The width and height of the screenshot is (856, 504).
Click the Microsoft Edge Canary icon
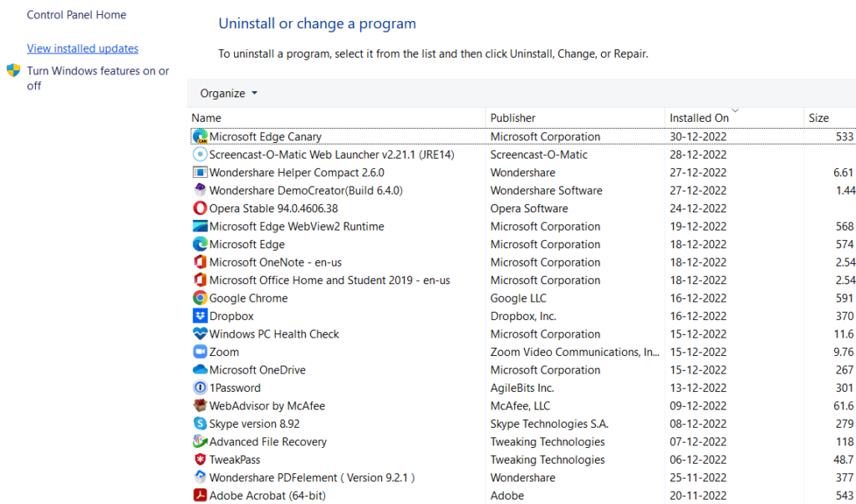201,136
